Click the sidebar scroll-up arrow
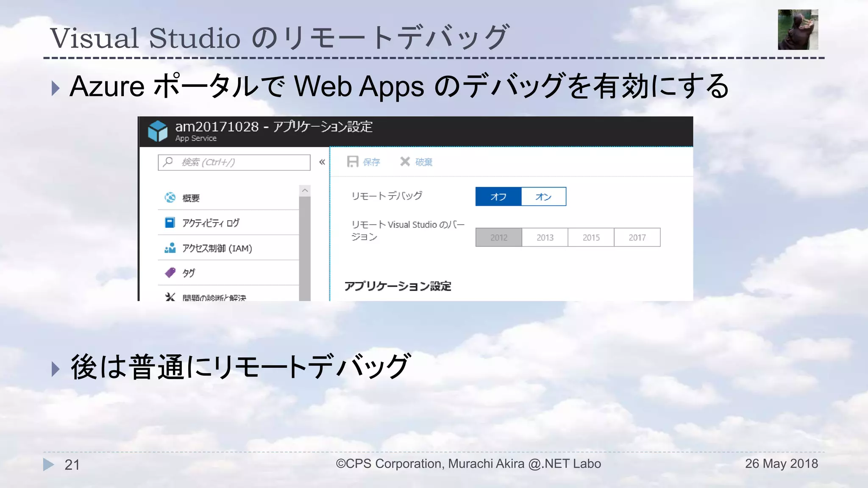 coord(305,191)
